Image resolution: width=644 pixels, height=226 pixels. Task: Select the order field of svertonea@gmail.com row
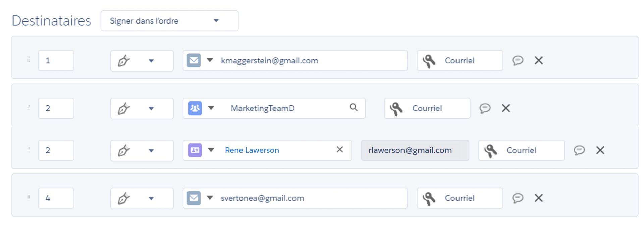pos(56,198)
